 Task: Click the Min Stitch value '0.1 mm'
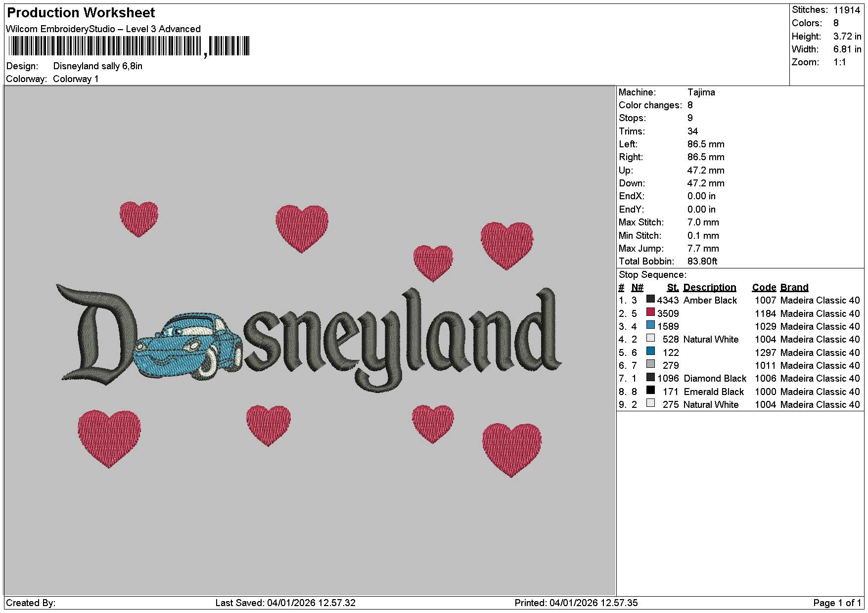point(703,236)
